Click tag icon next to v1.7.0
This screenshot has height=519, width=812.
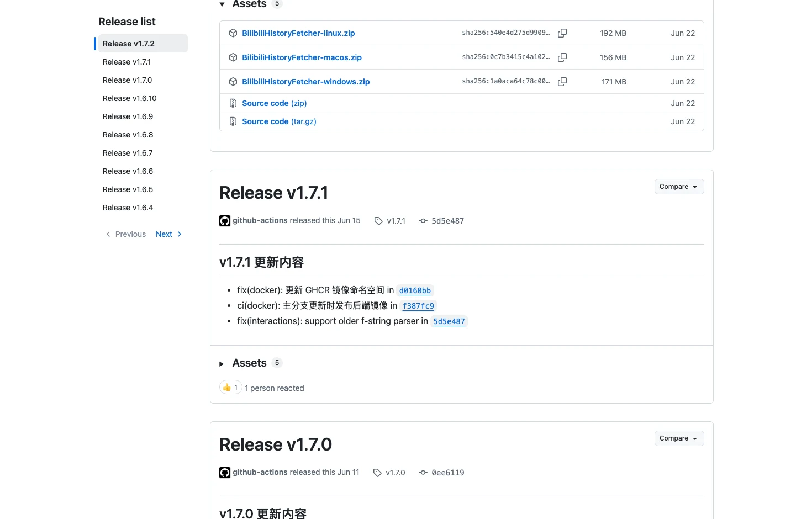377,473
